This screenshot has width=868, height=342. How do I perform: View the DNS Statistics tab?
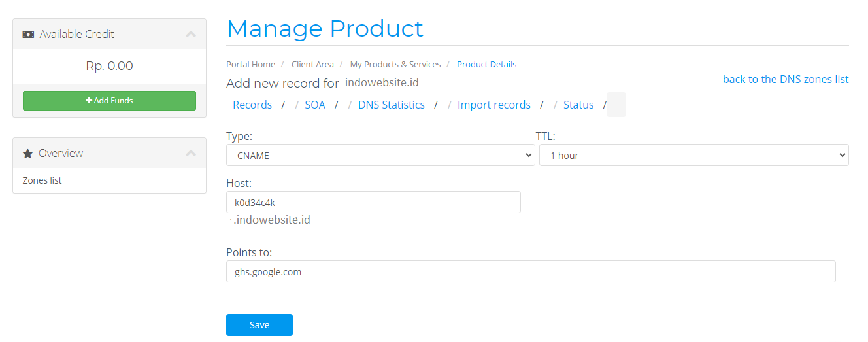coord(391,105)
